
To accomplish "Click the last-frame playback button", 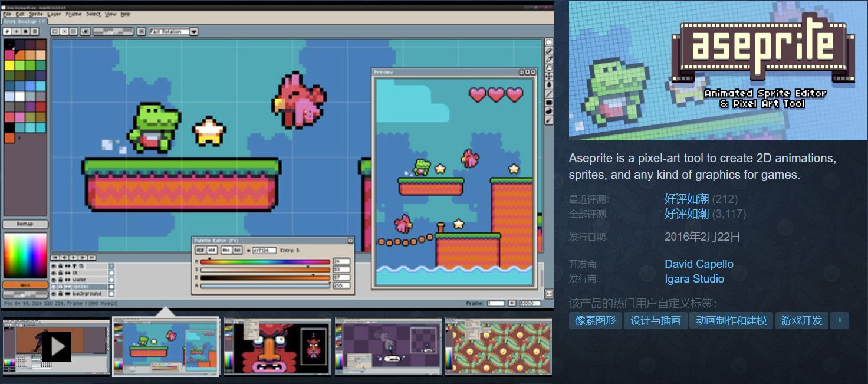I will point(91,257).
